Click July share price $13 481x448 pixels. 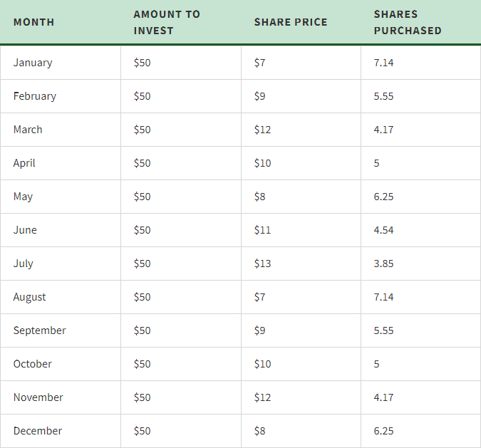coord(262,264)
